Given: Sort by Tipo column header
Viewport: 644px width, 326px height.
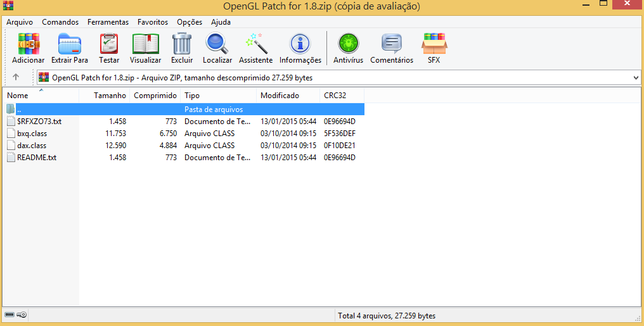Looking at the screenshot, I should [x=219, y=95].
